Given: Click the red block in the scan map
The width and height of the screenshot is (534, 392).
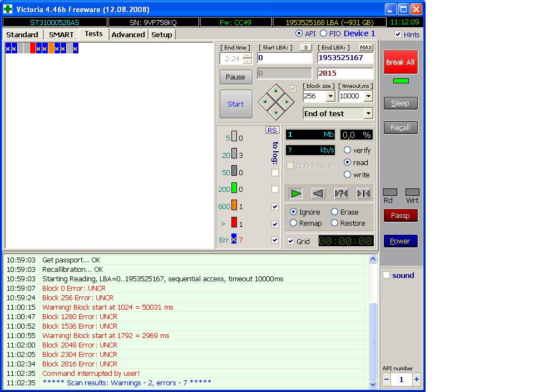Looking at the screenshot, I should click(33, 48).
